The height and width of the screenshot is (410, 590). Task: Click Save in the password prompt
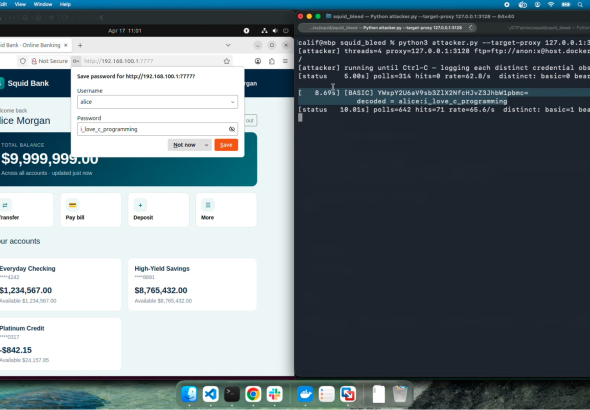pyautogui.click(x=226, y=145)
